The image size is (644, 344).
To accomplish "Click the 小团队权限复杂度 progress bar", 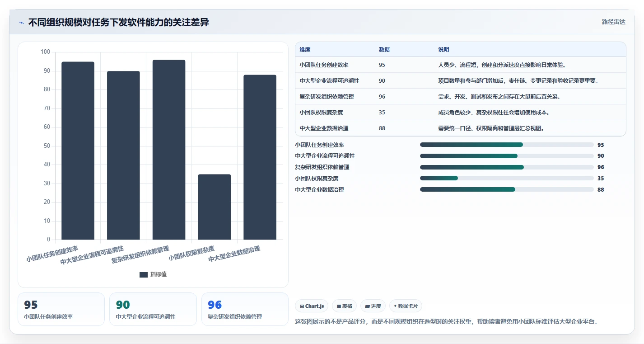I will (507, 178).
